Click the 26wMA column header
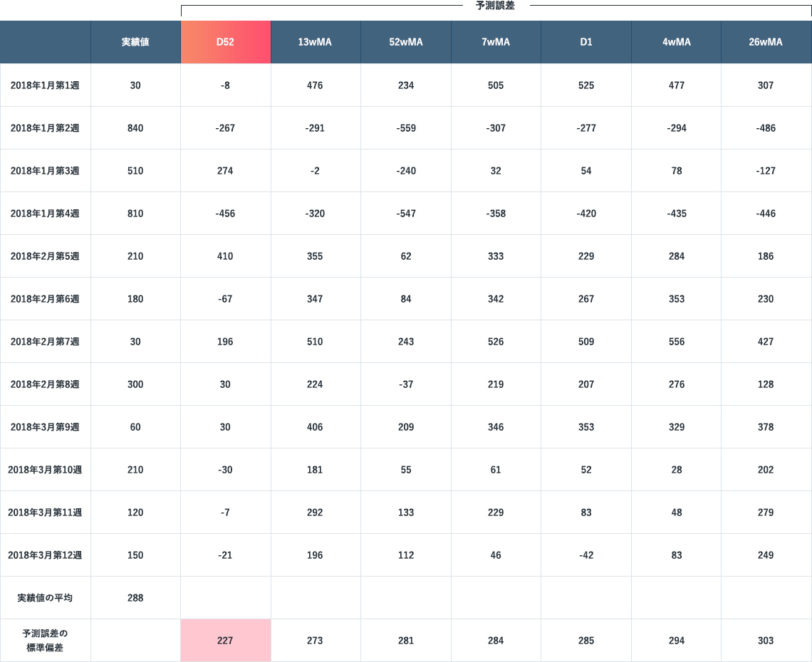 click(766, 42)
